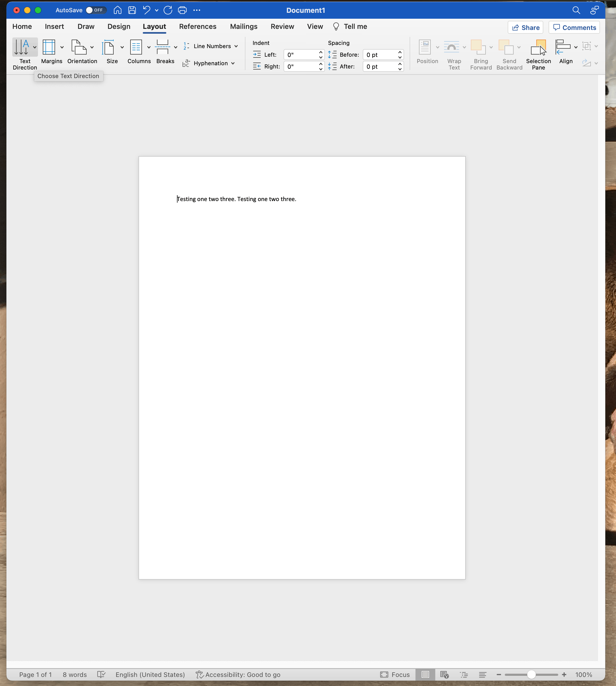616x686 pixels.
Task: Click the Comments button
Action: coord(574,28)
